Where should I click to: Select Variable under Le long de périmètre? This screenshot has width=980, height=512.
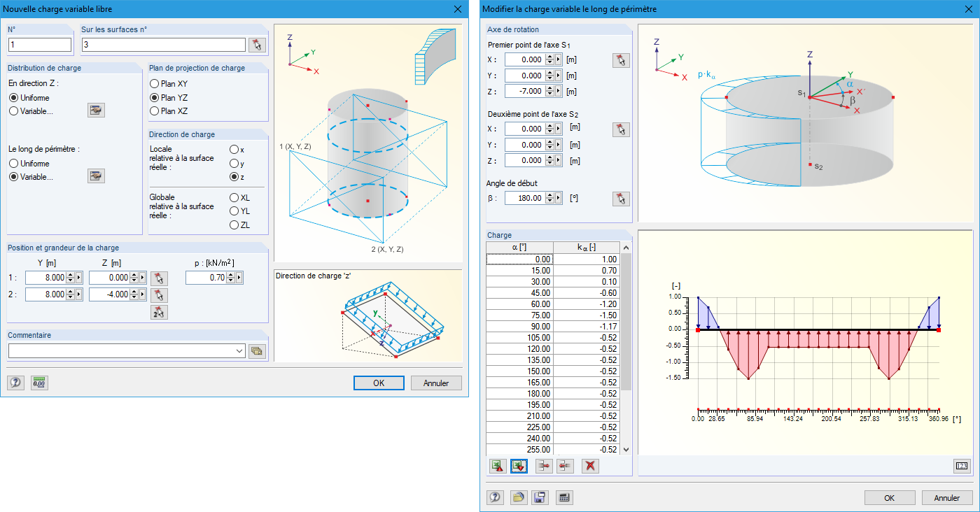click(31, 177)
